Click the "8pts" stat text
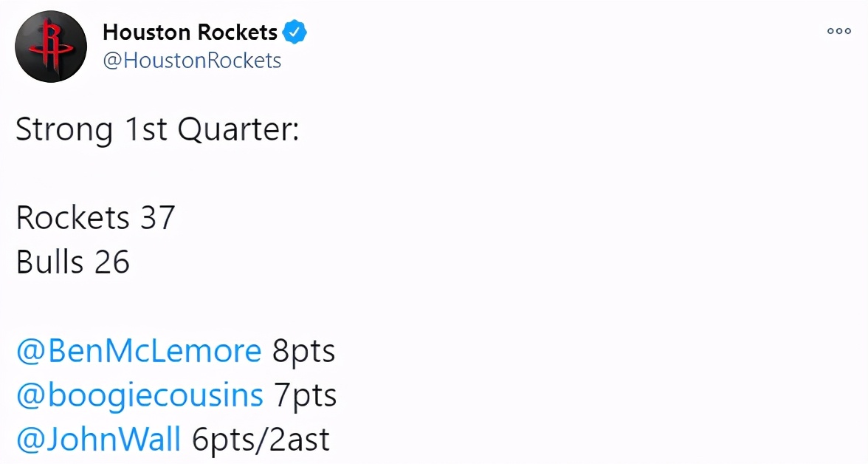 303,352
